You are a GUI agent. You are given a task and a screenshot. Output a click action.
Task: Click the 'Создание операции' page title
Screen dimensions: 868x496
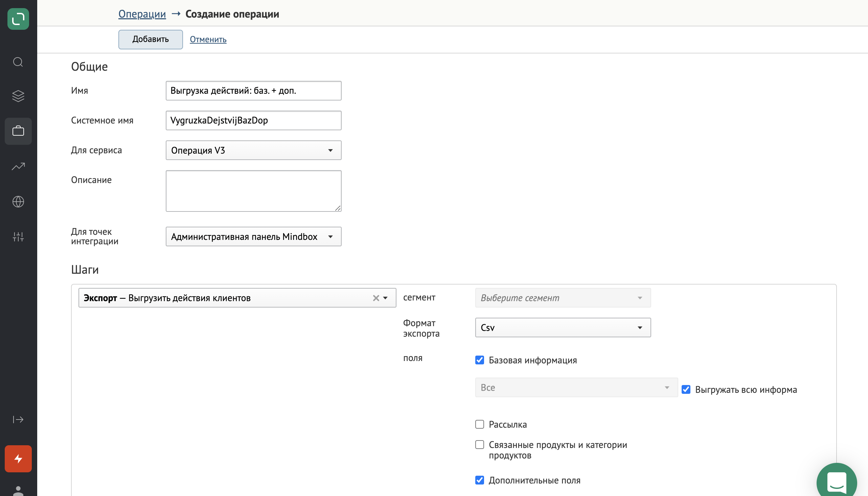tap(232, 14)
